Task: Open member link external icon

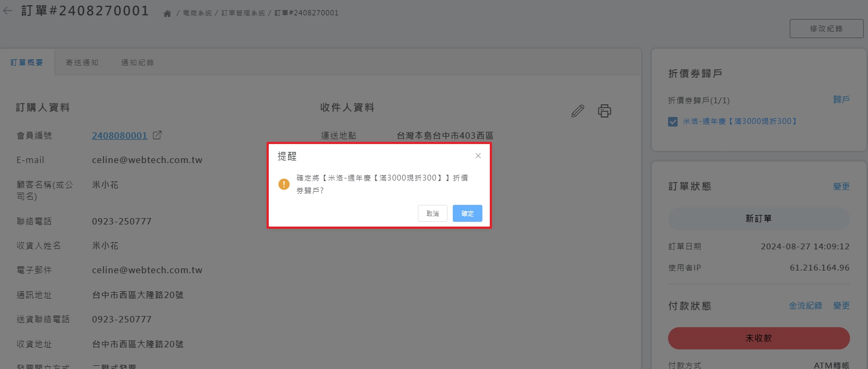Action: pos(157,135)
